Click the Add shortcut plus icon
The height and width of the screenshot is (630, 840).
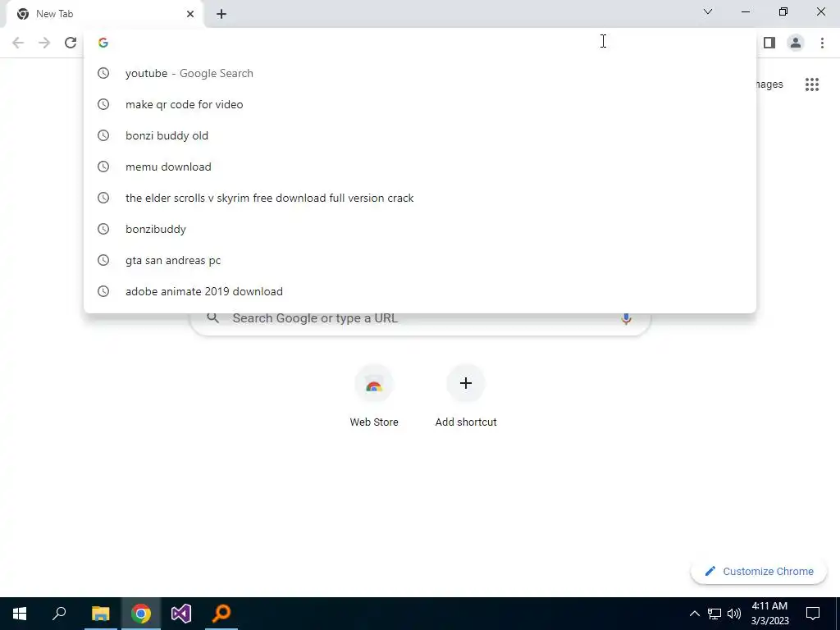[466, 383]
